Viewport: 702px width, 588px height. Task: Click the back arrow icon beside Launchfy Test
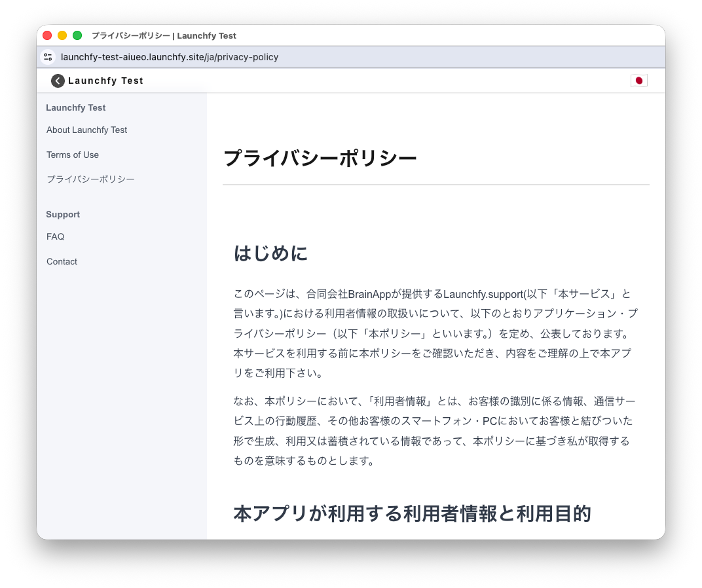point(57,81)
